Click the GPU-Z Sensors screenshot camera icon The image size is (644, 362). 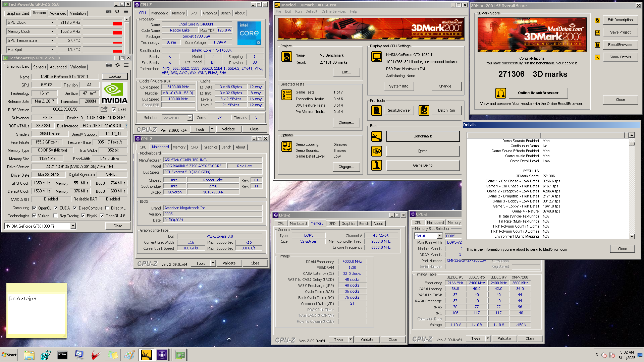[109, 11]
